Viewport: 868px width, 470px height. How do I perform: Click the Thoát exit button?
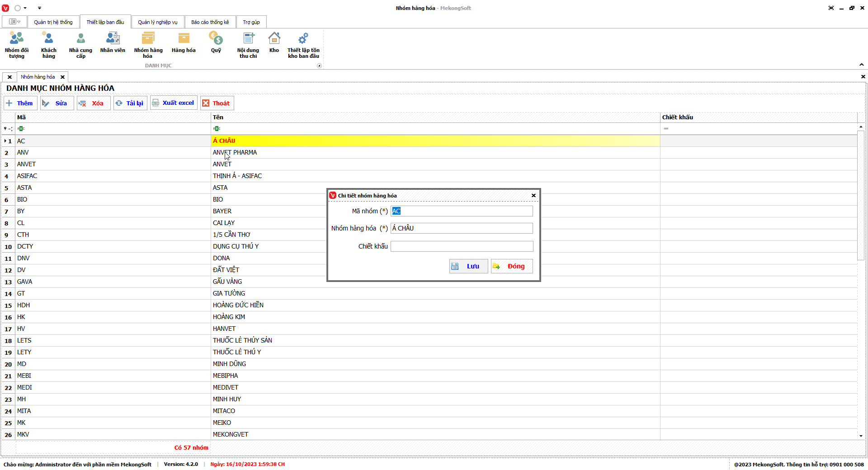(x=217, y=103)
